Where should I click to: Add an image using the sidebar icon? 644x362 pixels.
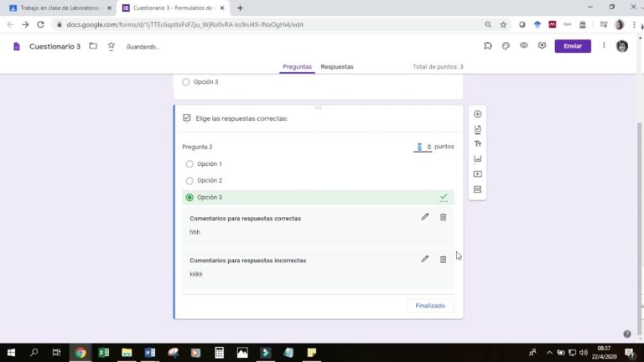[477, 159]
